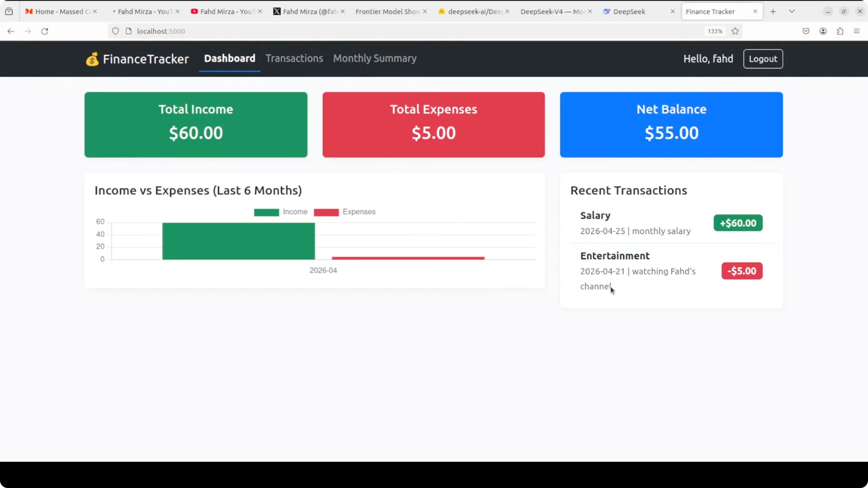This screenshot has height=488, width=868.
Task: Click the Logout button
Action: [x=763, y=59]
